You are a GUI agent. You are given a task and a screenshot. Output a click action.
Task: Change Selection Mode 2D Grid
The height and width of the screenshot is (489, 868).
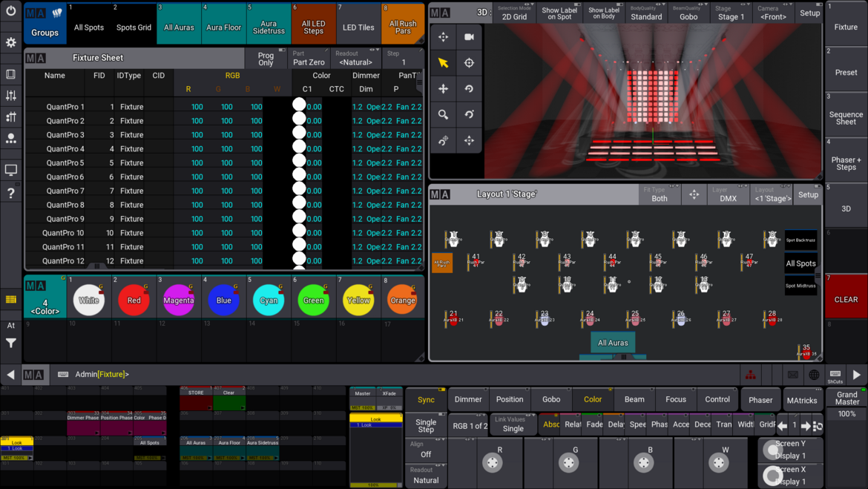(x=514, y=13)
